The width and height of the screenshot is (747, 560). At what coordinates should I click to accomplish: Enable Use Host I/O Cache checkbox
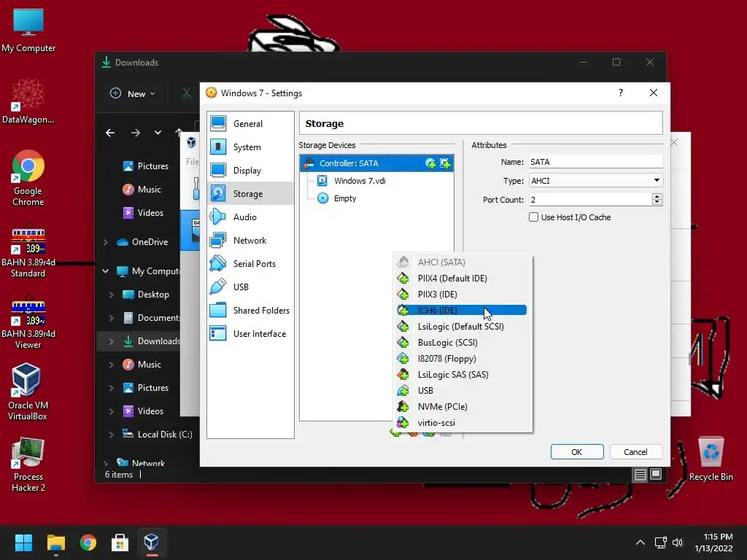point(533,217)
